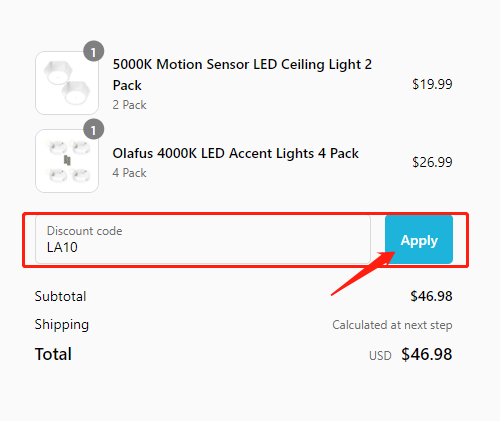This screenshot has height=421, width=500.
Task: Click the bold Total label
Action: coord(53,354)
